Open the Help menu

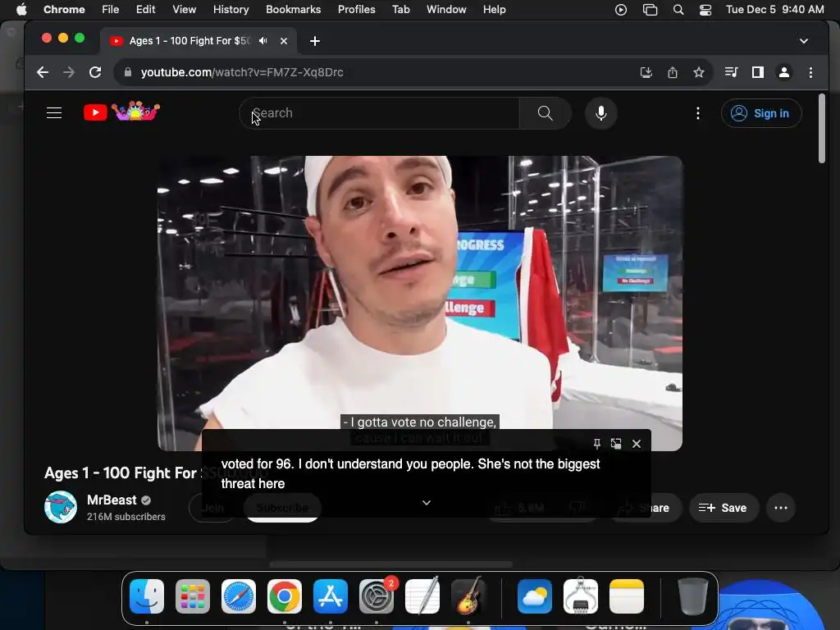[x=494, y=9]
